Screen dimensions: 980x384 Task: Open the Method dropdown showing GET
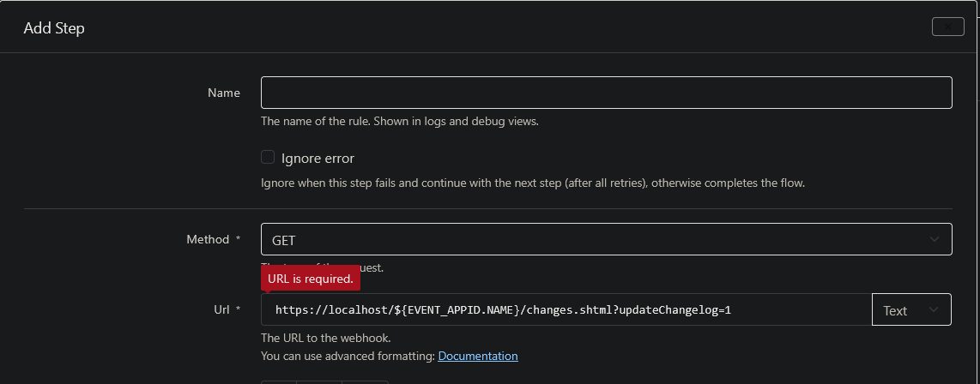(x=606, y=239)
